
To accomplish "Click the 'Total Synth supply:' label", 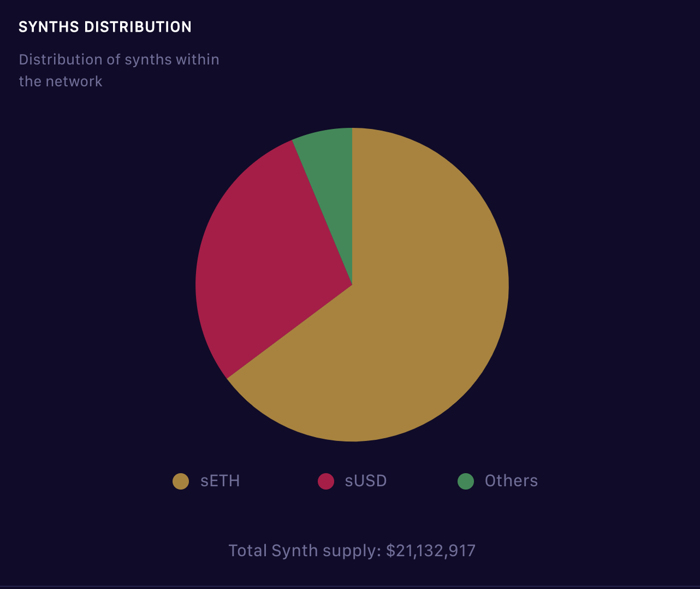I will click(305, 551).
